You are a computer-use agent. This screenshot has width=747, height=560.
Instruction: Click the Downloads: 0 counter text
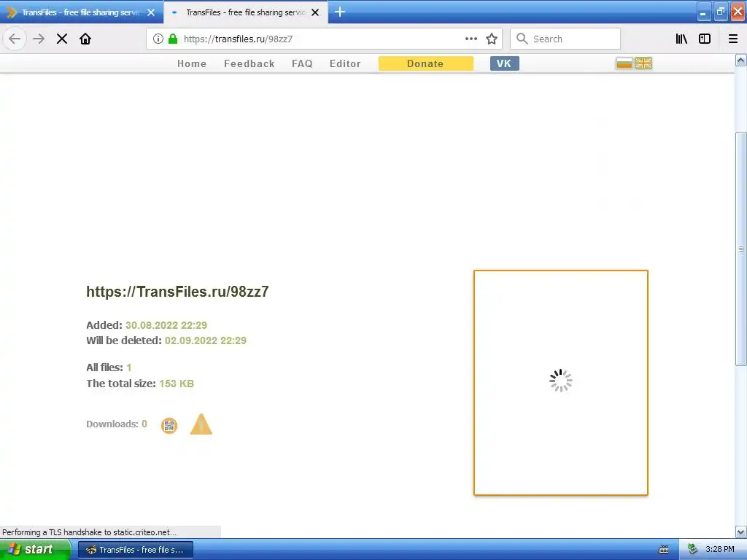[117, 424]
